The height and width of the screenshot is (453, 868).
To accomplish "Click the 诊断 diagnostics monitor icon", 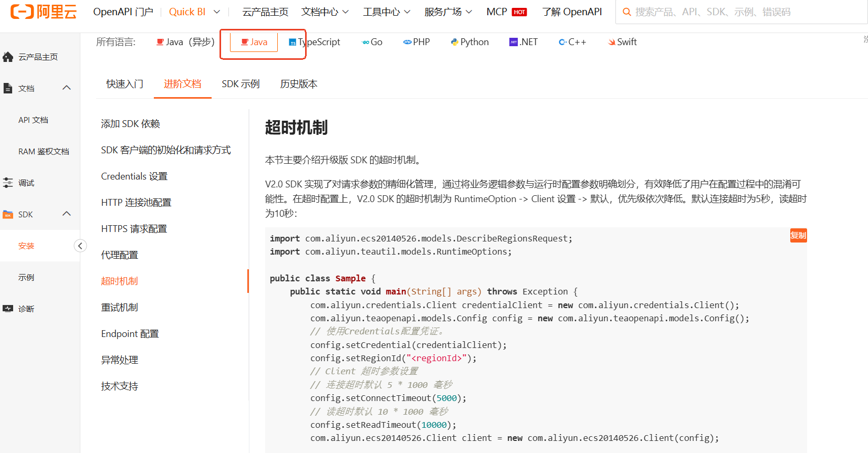I will pos(8,309).
